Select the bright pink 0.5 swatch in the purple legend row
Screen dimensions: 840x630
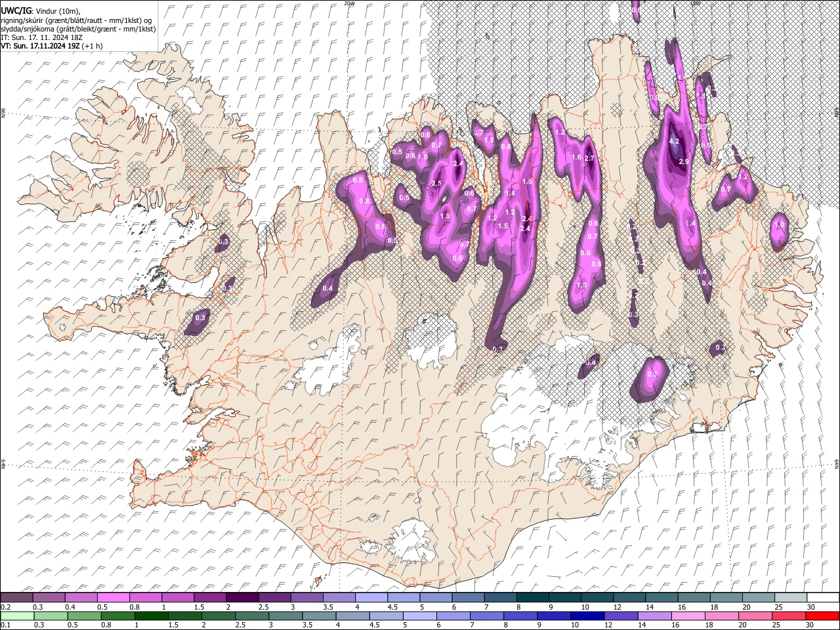pos(114,597)
